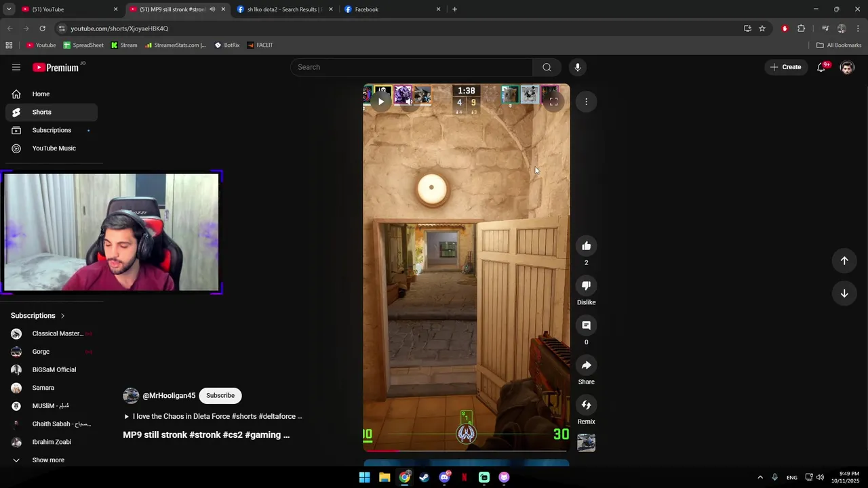
Task: Expand the Subscriptions section header
Action: click(x=38, y=316)
